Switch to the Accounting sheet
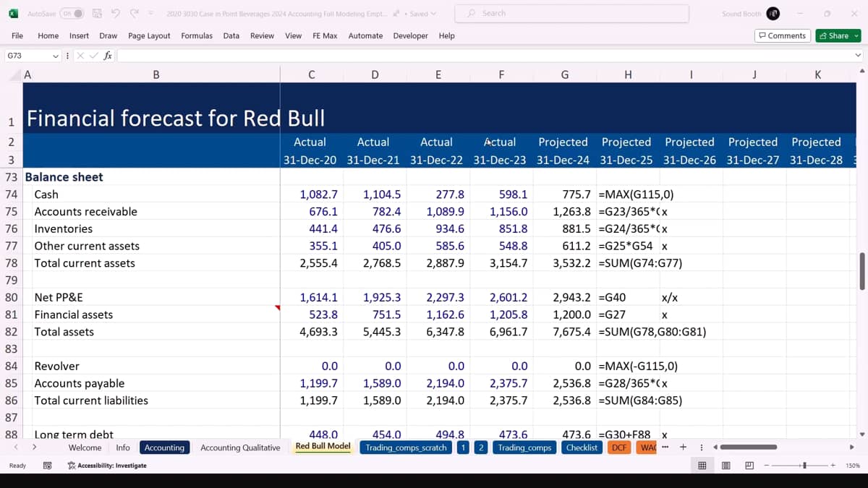868x488 pixels. [164, 448]
